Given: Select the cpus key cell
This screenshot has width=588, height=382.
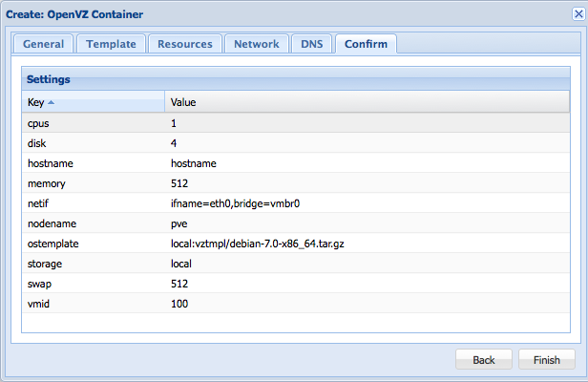Looking at the screenshot, I should [x=94, y=123].
